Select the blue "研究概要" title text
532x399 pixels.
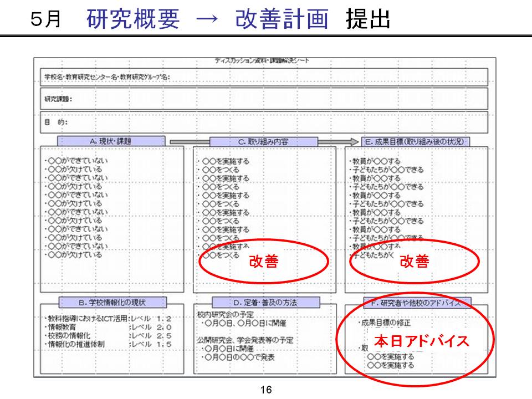pos(133,19)
